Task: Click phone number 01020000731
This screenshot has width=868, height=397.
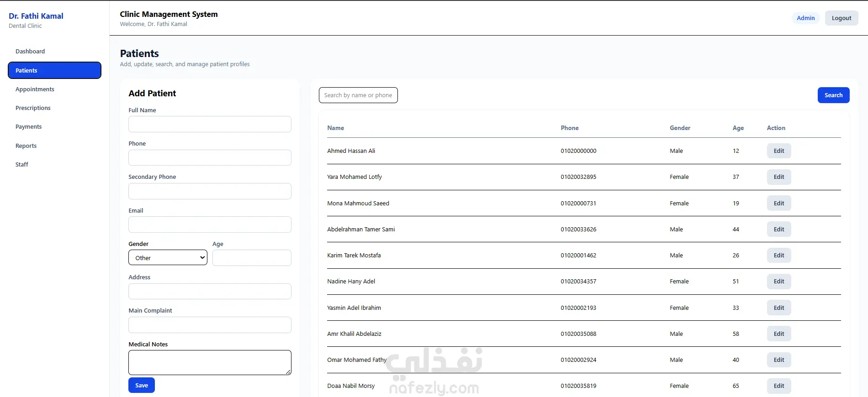Action: click(578, 204)
